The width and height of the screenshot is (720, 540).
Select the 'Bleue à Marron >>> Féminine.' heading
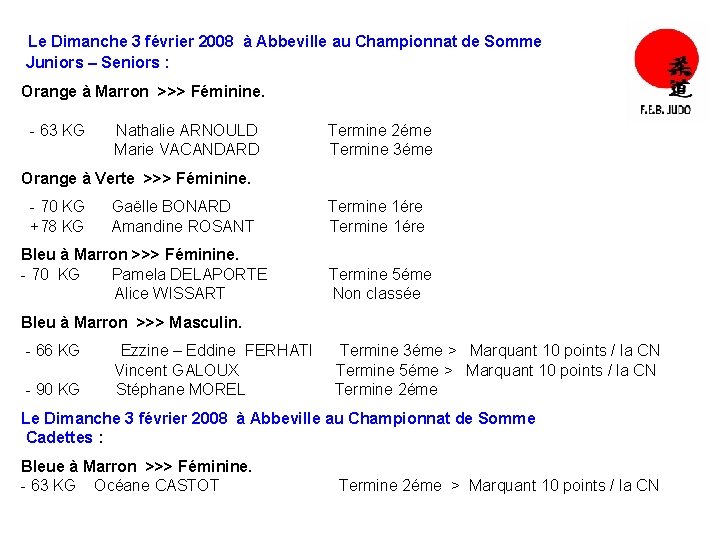136,467
